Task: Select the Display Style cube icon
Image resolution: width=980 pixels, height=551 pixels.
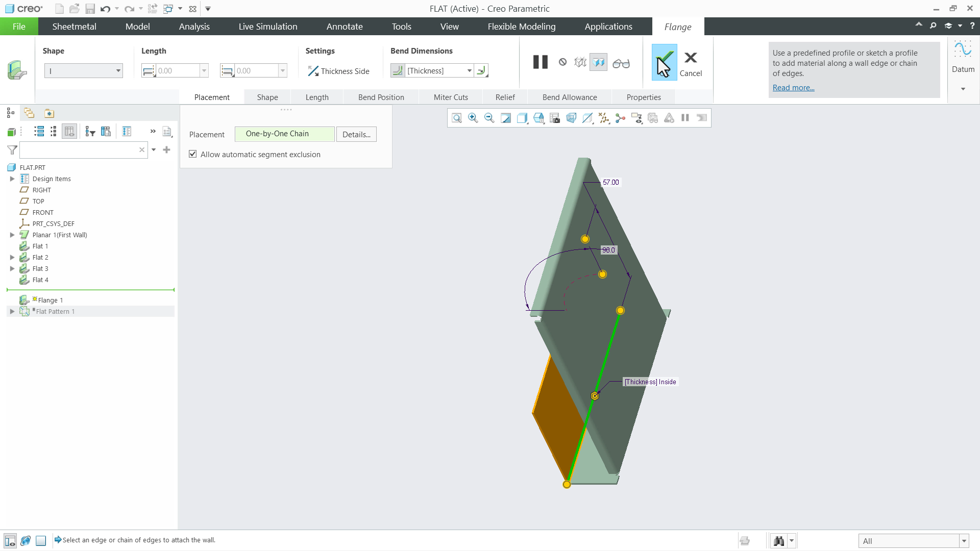Action: coord(522,118)
